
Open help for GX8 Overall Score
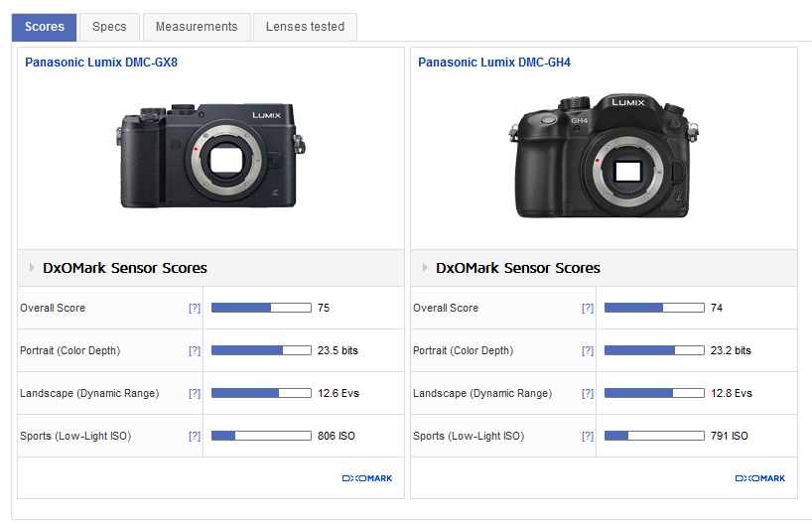(x=195, y=309)
